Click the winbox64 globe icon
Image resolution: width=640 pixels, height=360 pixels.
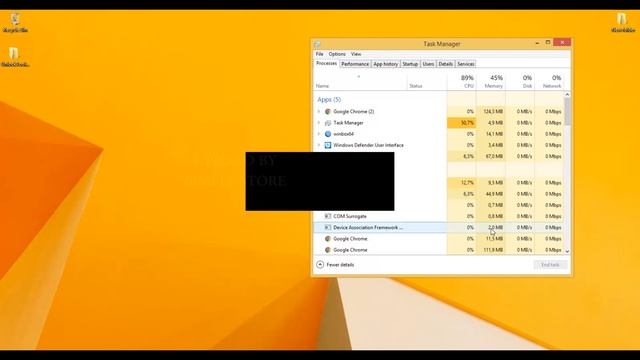point(327,134)
